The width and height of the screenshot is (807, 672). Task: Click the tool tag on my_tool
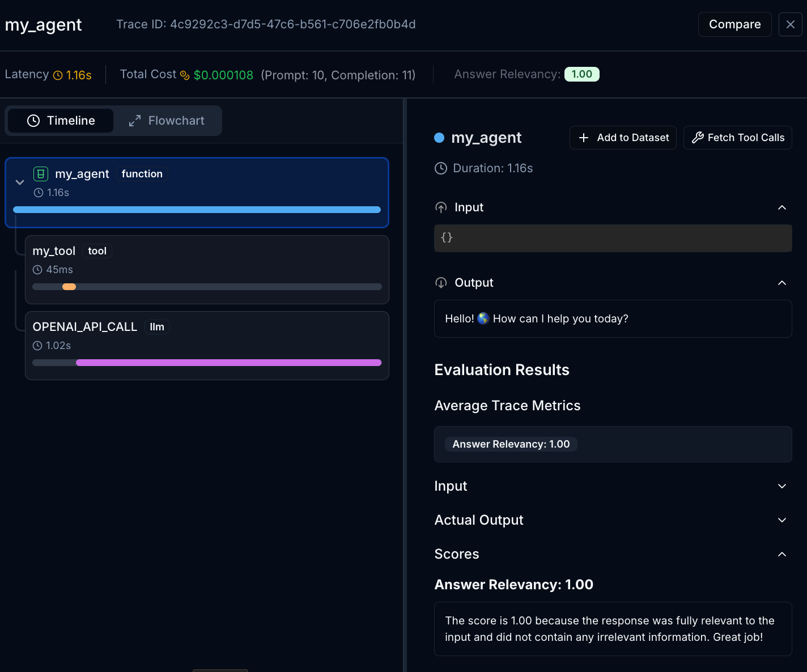(x=97, y=251)
